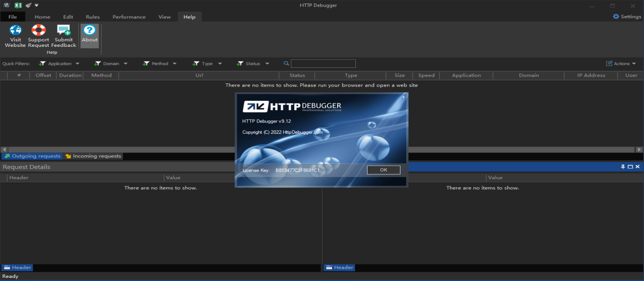Expand the Domain quick filter dropdown
This screenshot has width=644, height=281.
(126, 64)
